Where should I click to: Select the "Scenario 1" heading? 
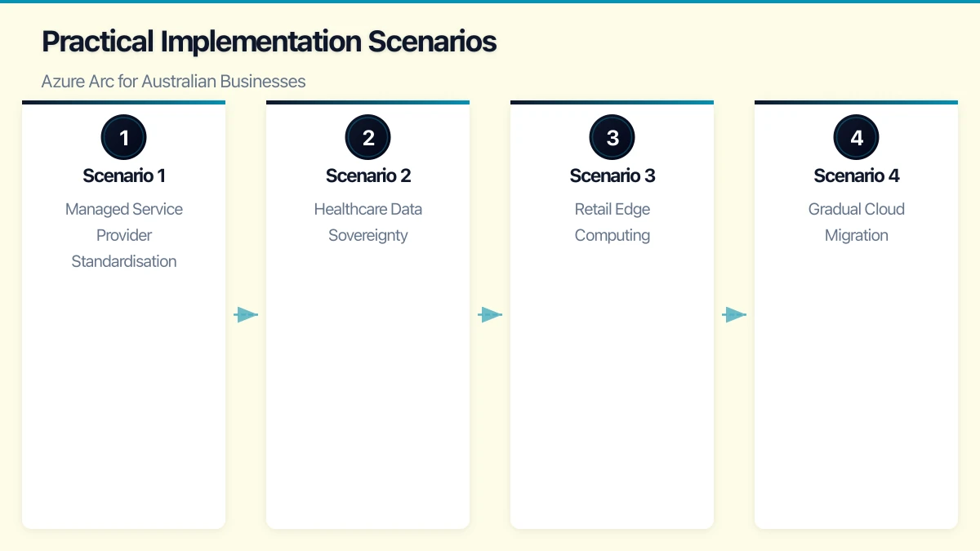tap(124, 176)
